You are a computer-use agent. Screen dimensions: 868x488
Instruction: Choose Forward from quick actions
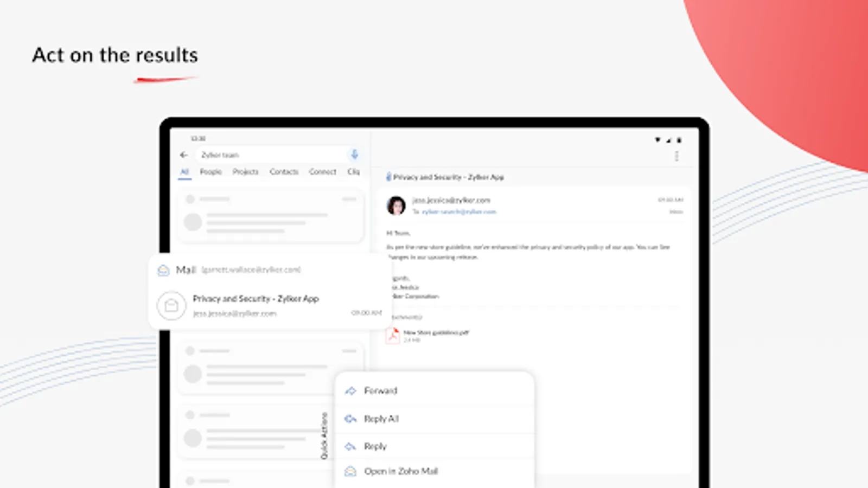435,390
